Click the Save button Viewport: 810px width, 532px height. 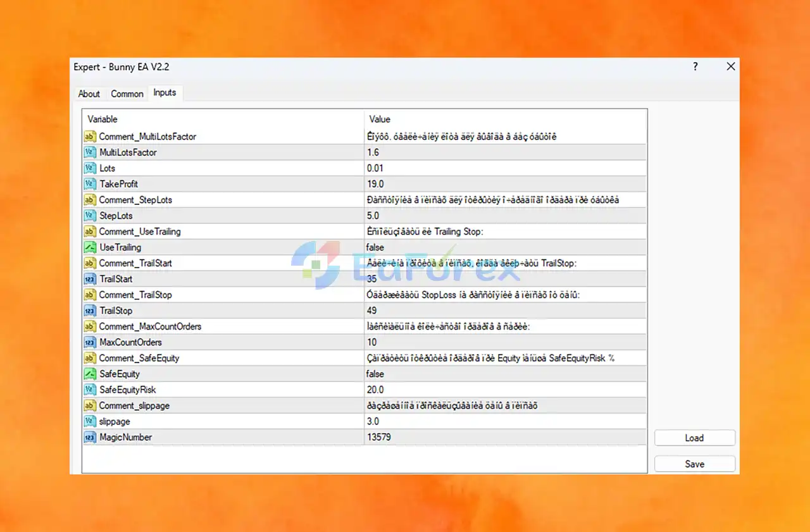click(x=694, y=464)
